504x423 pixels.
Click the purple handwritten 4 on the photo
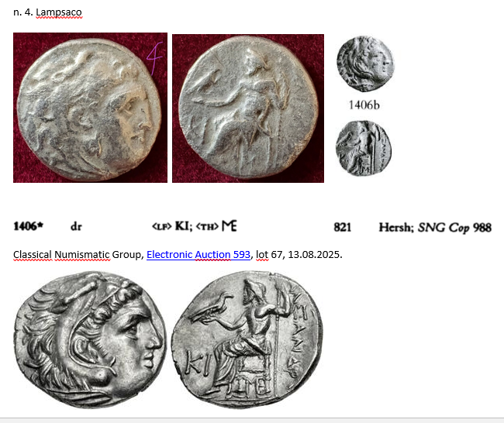tap(154, 58)
